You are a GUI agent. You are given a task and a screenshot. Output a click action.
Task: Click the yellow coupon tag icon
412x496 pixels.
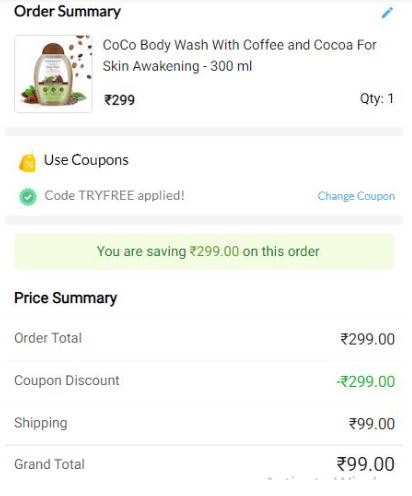[27, 162]
